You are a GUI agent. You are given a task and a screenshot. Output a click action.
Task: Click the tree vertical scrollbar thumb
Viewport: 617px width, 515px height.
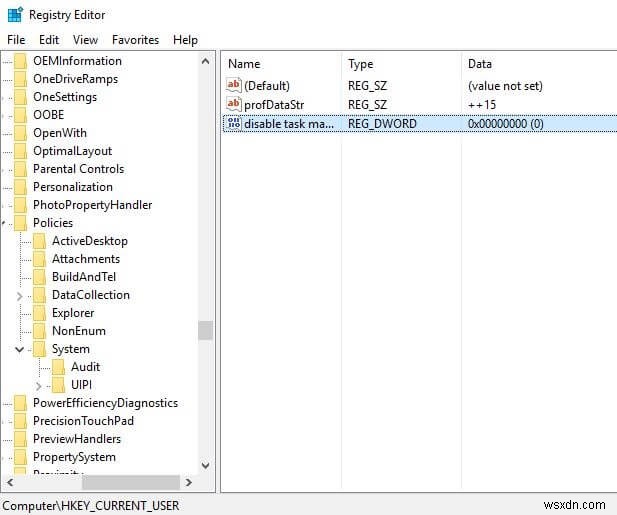[205, 330]
